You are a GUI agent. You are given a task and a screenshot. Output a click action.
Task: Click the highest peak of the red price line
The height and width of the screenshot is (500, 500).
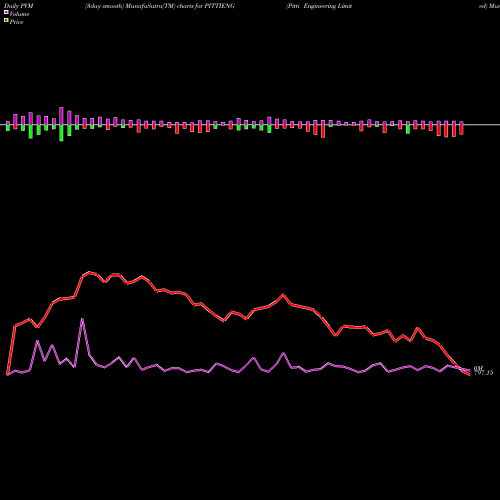click(x=89, y=272)
